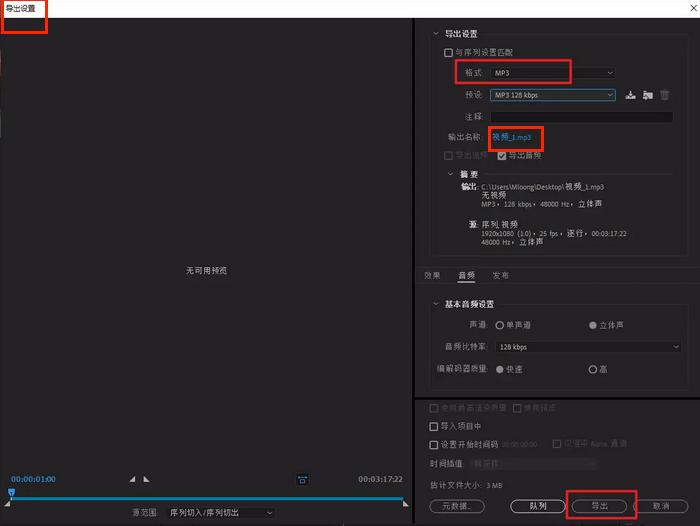700x526 pixels.
Task: Select the 高 codec quality radio button
Action: click(593, 369)
